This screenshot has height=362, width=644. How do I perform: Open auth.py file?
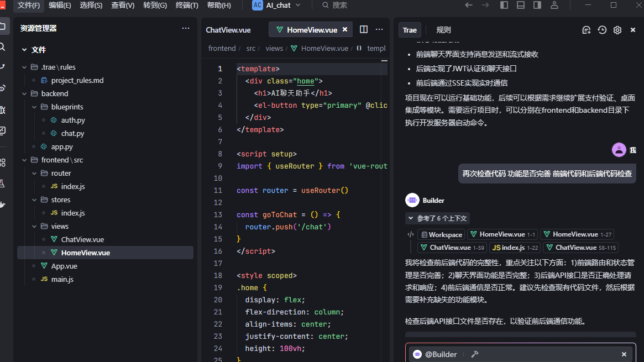(x=73, y=120)
